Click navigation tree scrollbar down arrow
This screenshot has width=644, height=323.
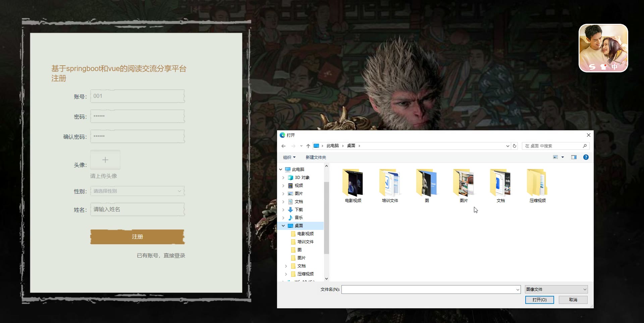(x=326, y=279)
